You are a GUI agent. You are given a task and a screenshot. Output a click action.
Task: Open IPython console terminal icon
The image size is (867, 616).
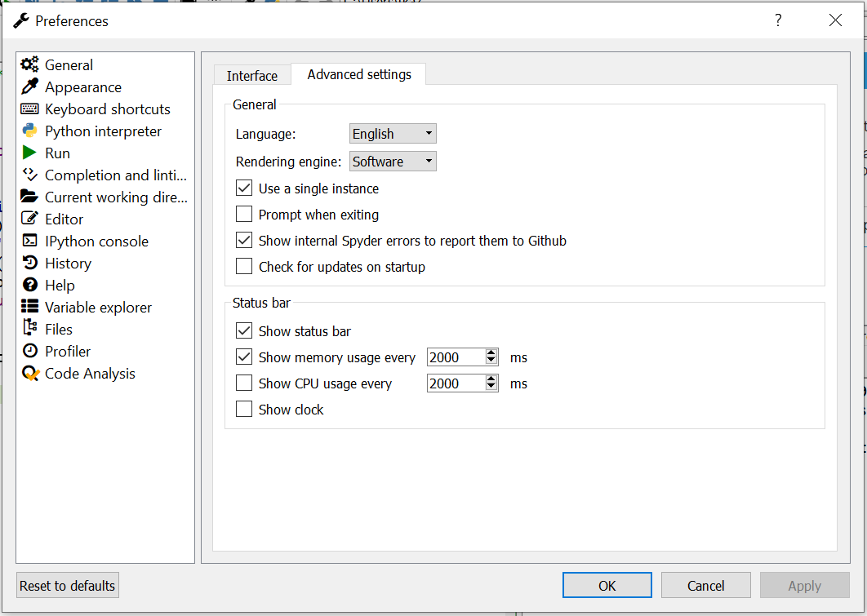pyautogui.click(x=29, y=242)
